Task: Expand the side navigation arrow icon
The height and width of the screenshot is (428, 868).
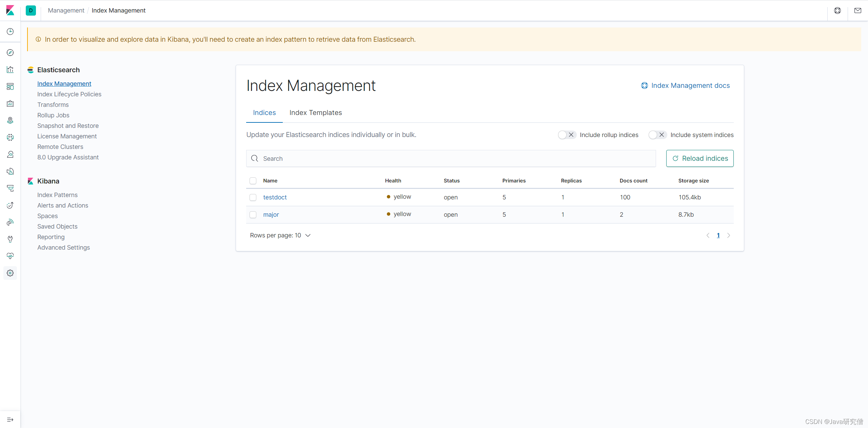Action: tap(10, 420)
